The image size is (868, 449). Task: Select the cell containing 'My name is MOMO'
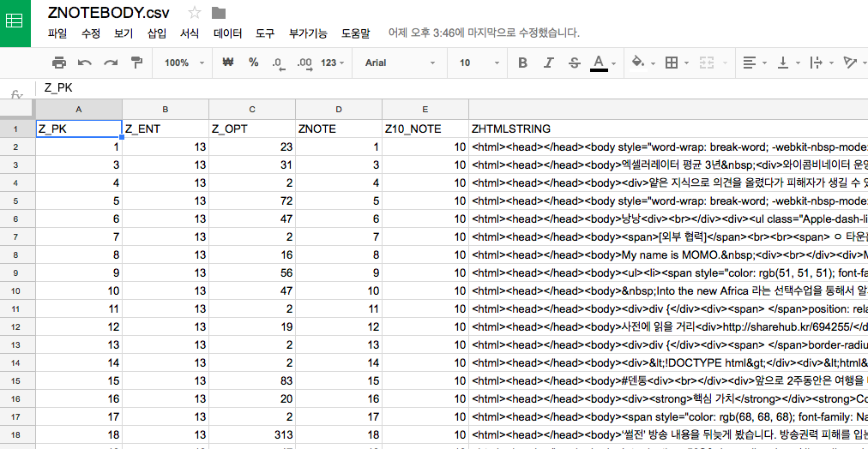[x=668, y=254]
